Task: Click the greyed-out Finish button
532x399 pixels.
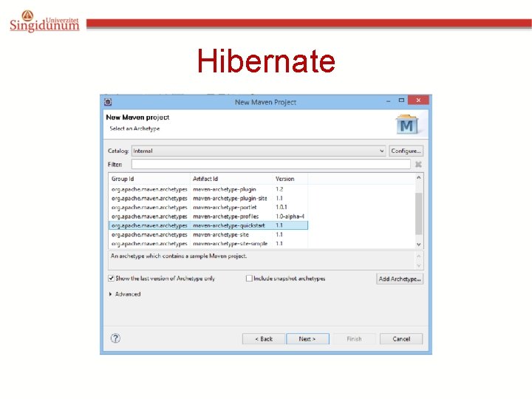Action: (354, 339)
